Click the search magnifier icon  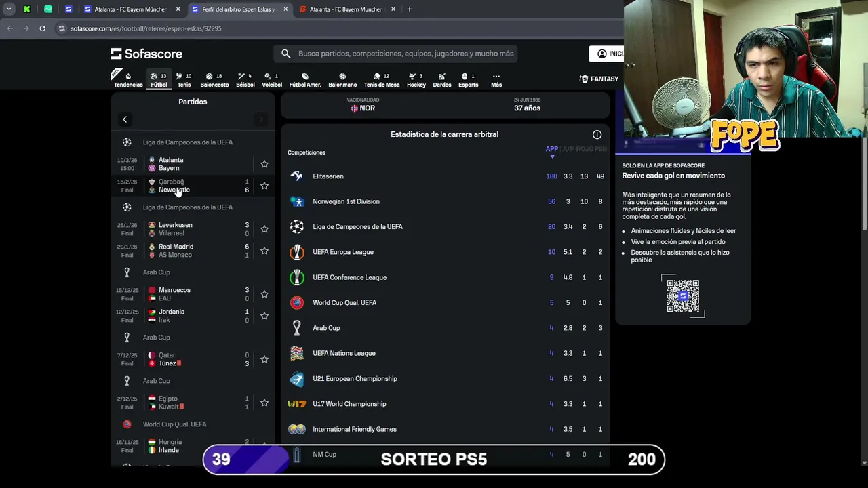point(285,54)
